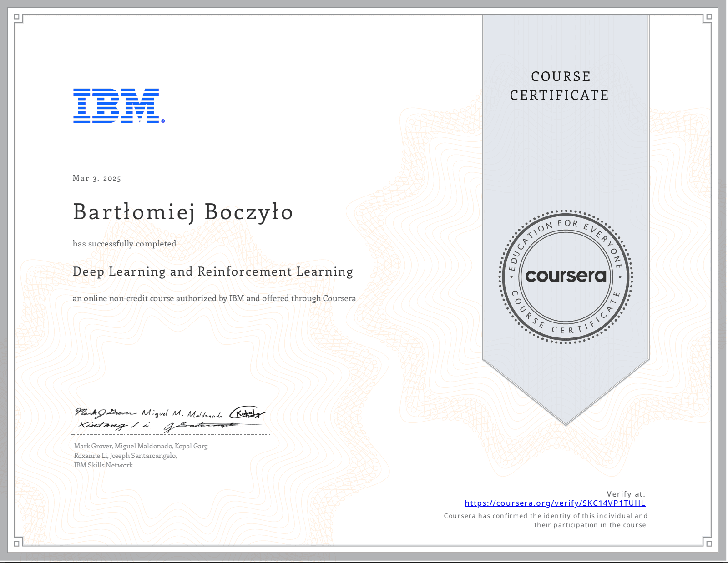Select the Mark Grover signature
This screenshot has width=728, height=563.
pyautogui.click(x=105, y=413)
